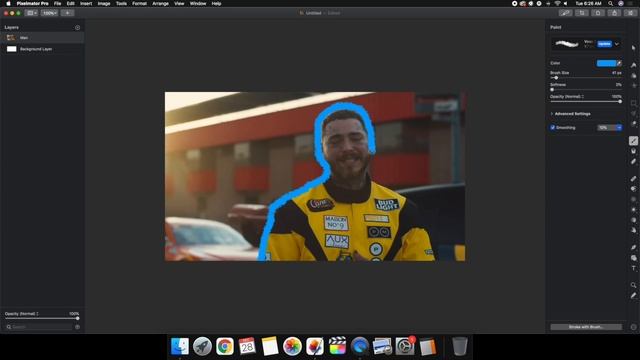
Task: Toggle the Smoothing checkbox
Action: (553, 127)
